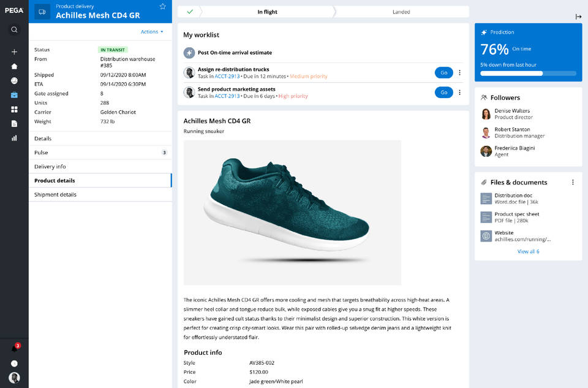Click the View all 6 link
Viewport: 588px width, 388px height.
click(528, 251)
